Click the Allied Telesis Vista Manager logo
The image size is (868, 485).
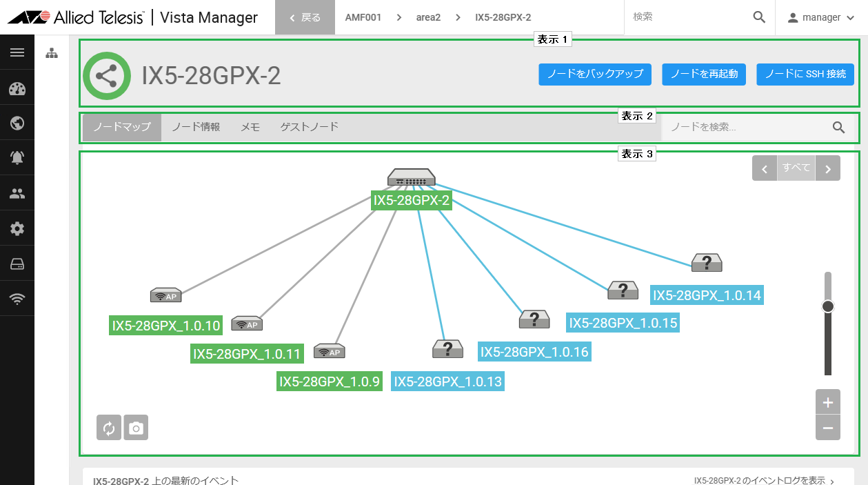[132, 17]
